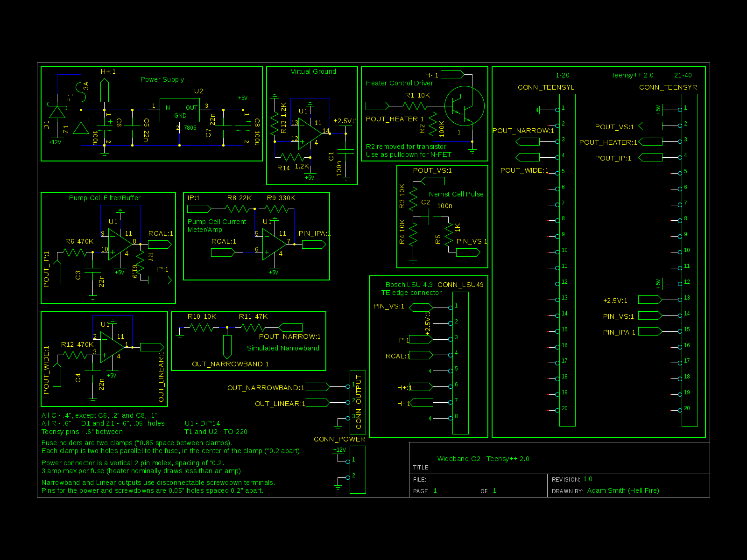The height and width of the screenshot is (560, 747).
Task: Select the U2 7805 regulator symbol
Action: pyautogui.click(x=179, y=110)
